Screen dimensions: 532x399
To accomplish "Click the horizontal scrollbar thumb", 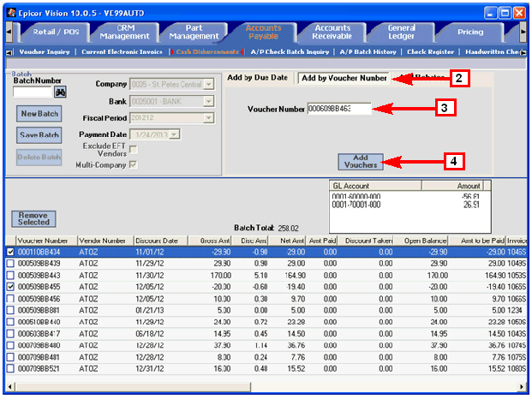I will [133, 386].
